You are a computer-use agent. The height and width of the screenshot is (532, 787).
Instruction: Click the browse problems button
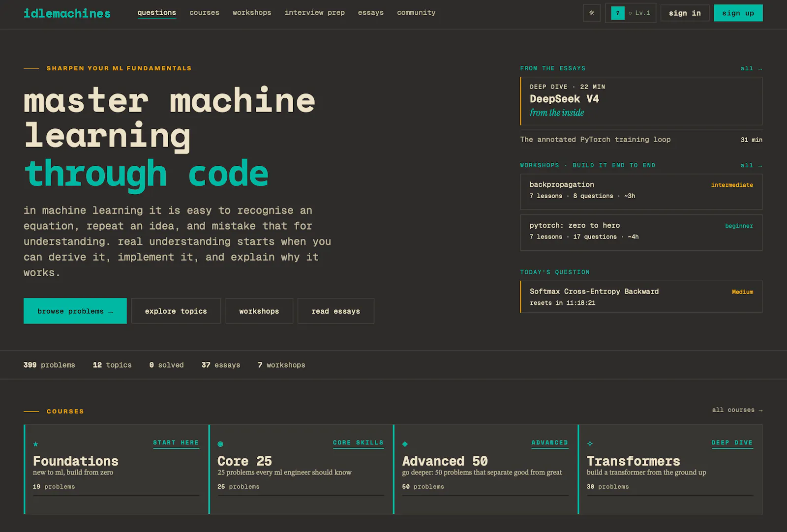(x=75, y=311)
